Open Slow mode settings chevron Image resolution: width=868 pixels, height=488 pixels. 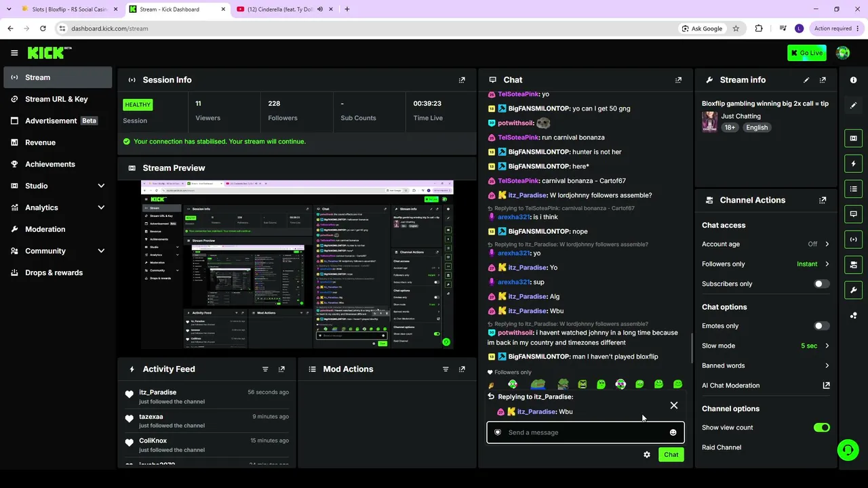(827, 346)
